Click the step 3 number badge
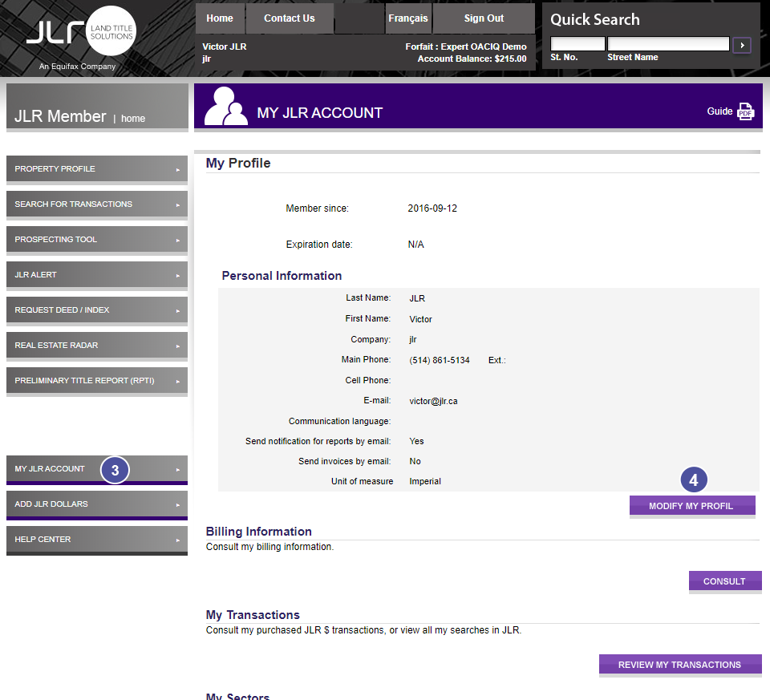The width and height of the screenshot is (770, 700). click(x=115, y=471)
